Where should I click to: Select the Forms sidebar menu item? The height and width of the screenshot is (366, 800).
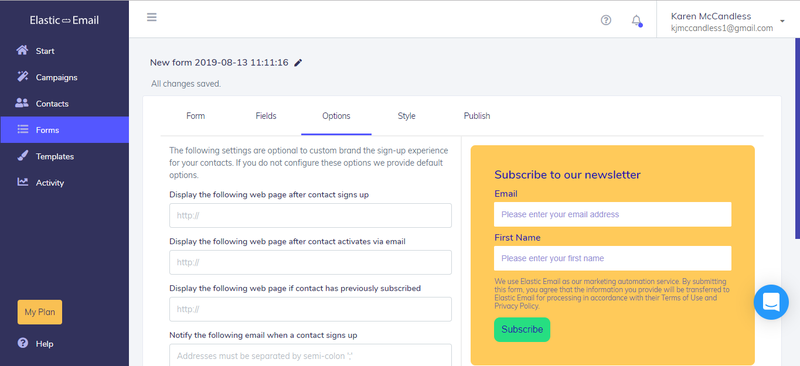64,130
